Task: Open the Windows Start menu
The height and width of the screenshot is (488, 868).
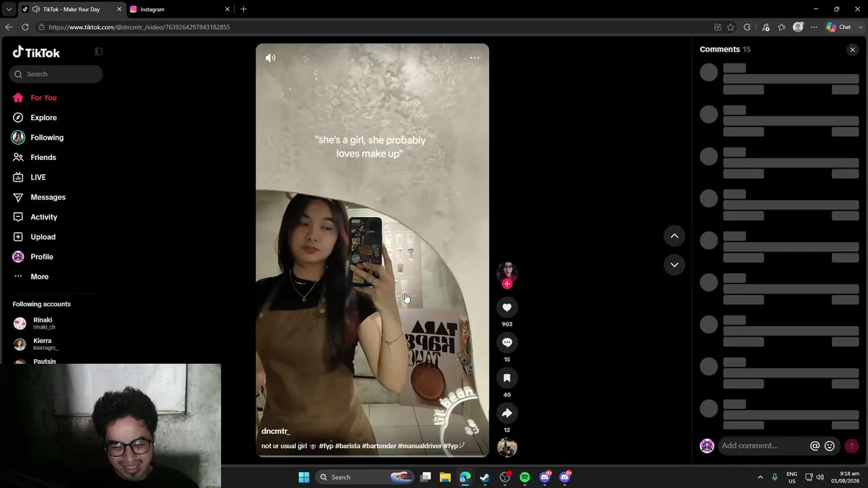Action: (x=304, y=477)
